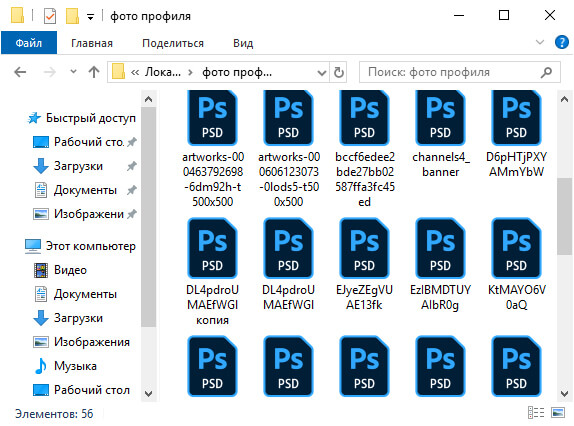This screenshot has height=426, width=574.
Task: Go back with the left arrow
Action: point(20,72)
